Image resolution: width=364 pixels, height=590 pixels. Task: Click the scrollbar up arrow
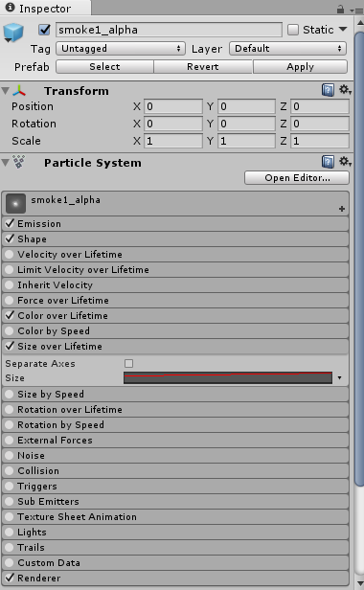[x=359, y=23]
